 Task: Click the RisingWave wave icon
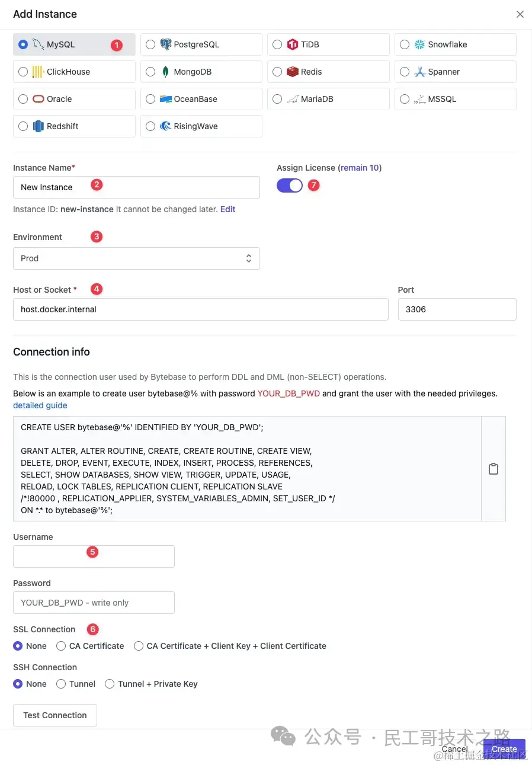coord(165,126)
